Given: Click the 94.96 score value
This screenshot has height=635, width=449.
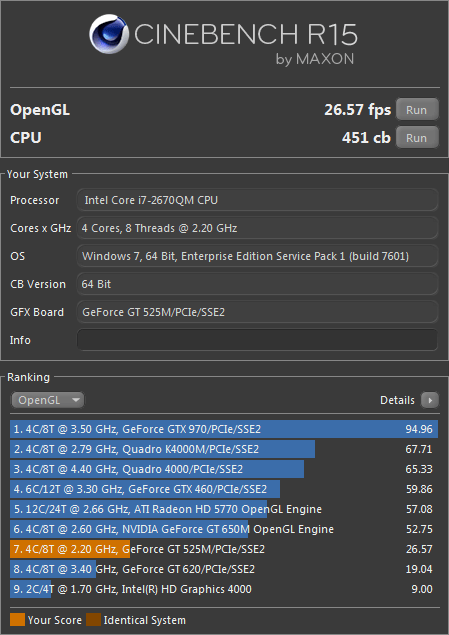Looking at the screenshot, I should click(419, 429).
